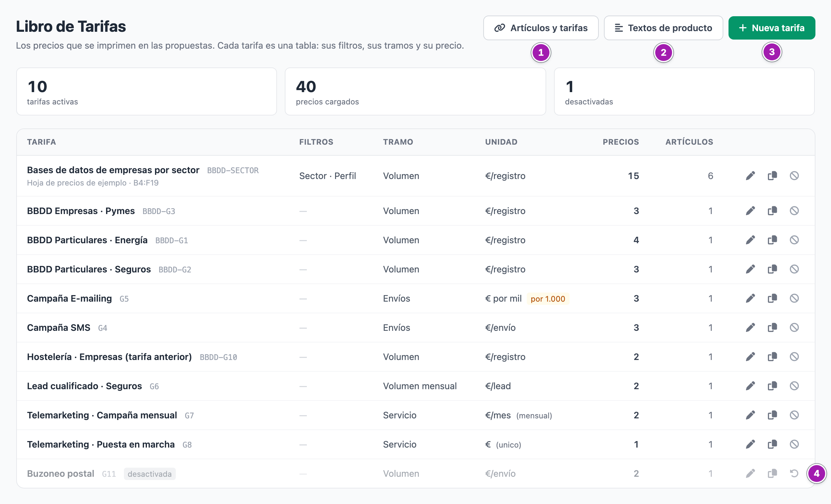Duplicate the Buzoneo postal tarifa
This screenshot has width=831, height=504.
pyautogui.click(x=772, y=474)
